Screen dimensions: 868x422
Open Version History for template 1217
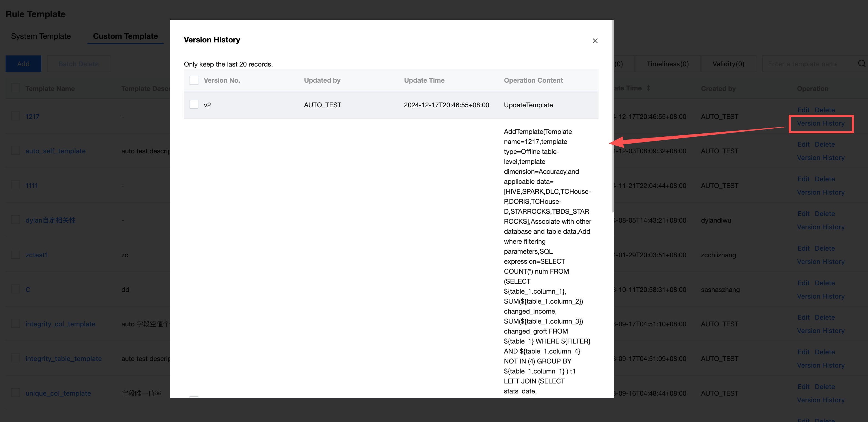(x=821, y=123)
